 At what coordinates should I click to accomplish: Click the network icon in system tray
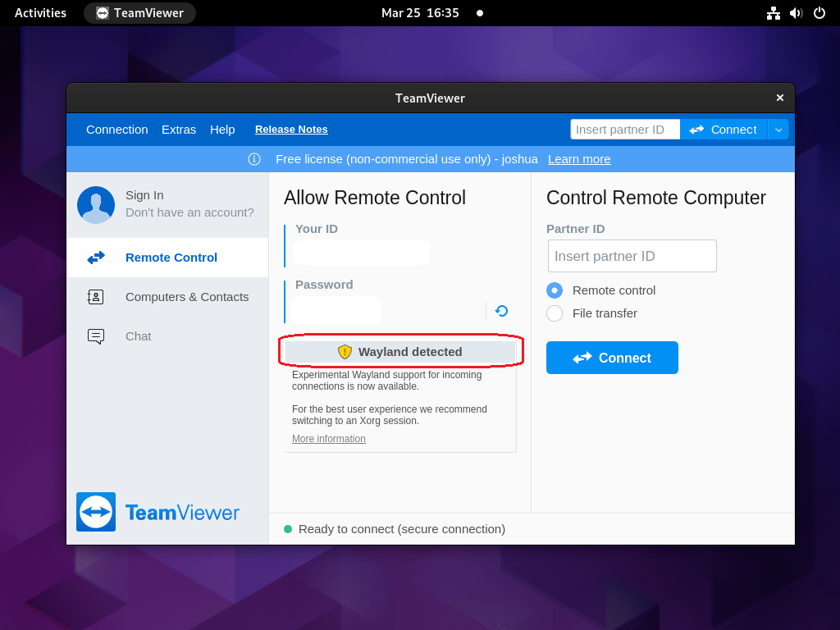pos(772,13)
